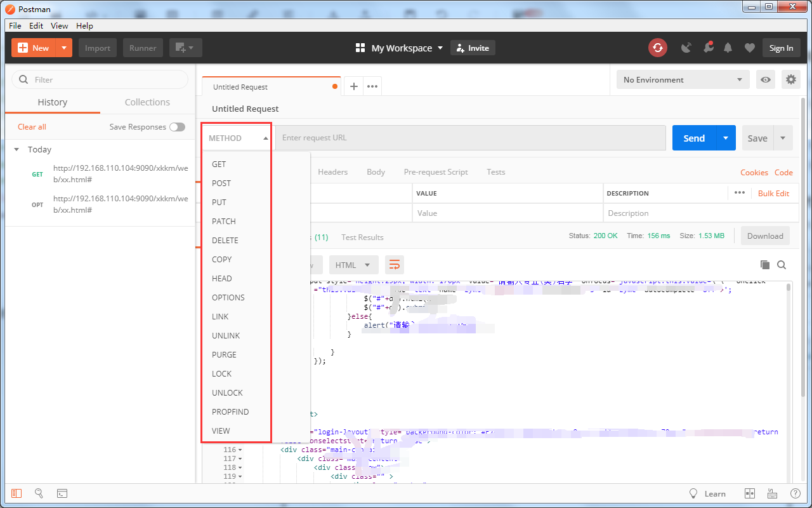
Task: Open find and replace in status bar
Action: 39,493
